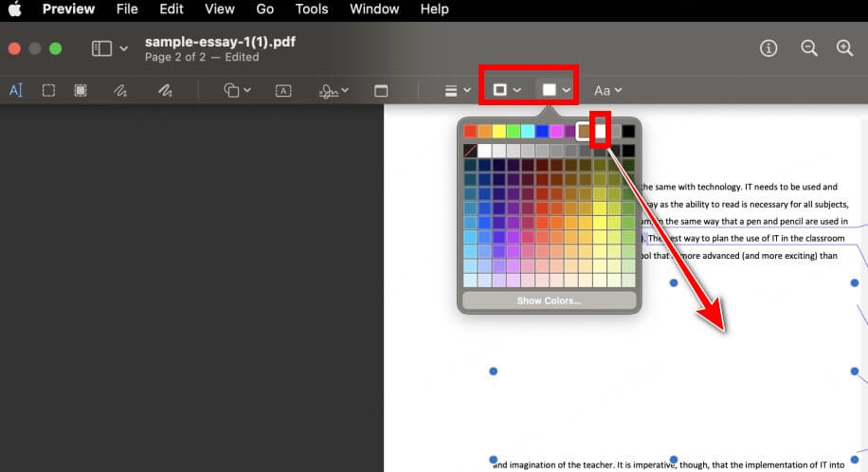Select the Draw tool
This screenshot has width=868, height=472.
pos(165,90)
